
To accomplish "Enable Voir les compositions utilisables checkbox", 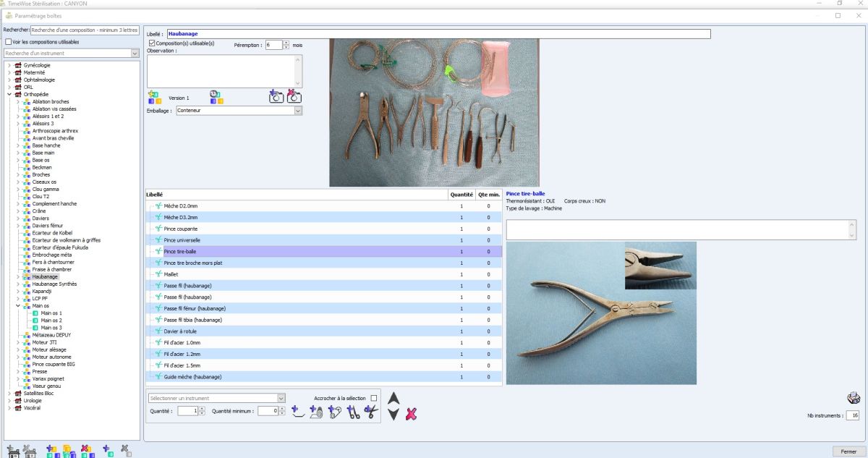I will pyautogui.click(x=8, y=42).
